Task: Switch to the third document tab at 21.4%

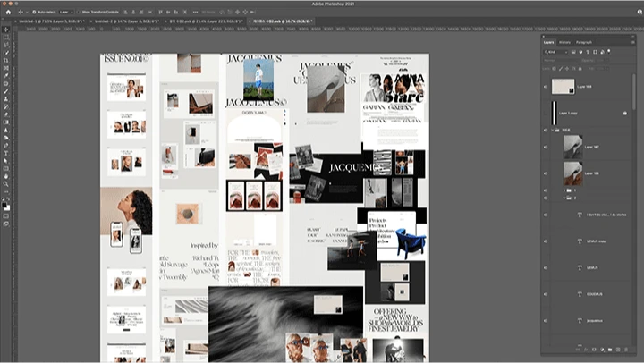Action: [207, 21]
